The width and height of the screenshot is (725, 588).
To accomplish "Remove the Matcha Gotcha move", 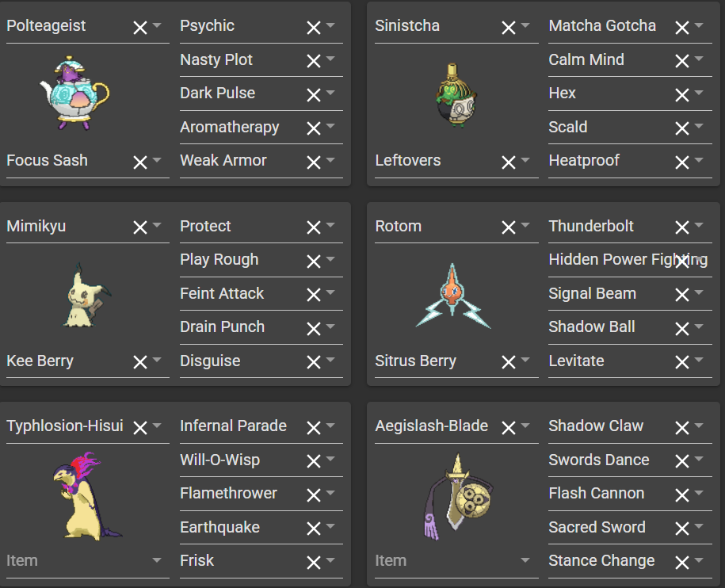I will click(x=682, y=28).
